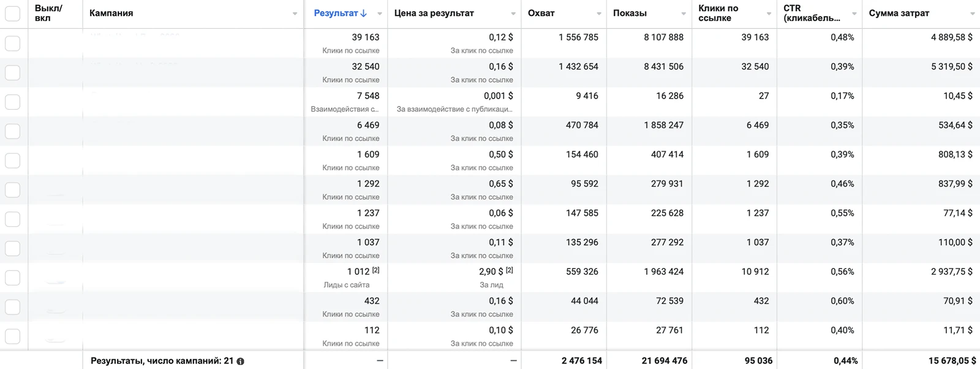This screenshot has width=980, height=369.
Task: Tick the checkbox of the 10,45 $ campaign row
Action: (x=12, y=102)
